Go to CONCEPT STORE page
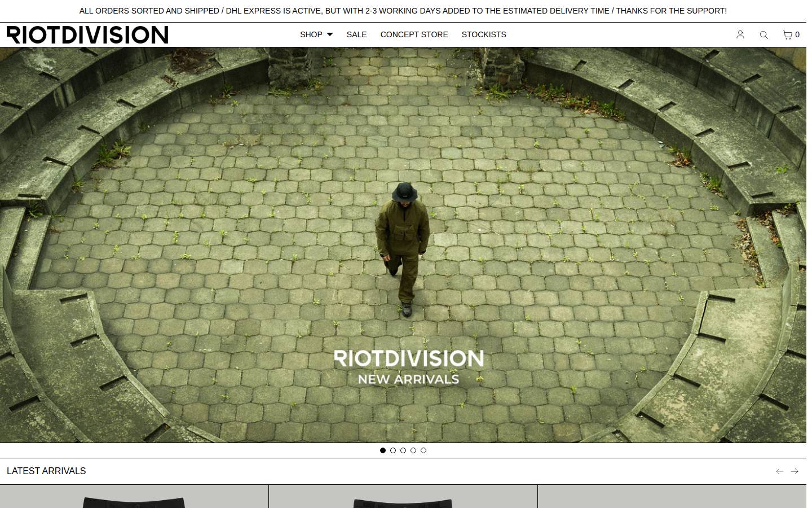Screen dimensions: 812x508 click(x=414, y=34)
